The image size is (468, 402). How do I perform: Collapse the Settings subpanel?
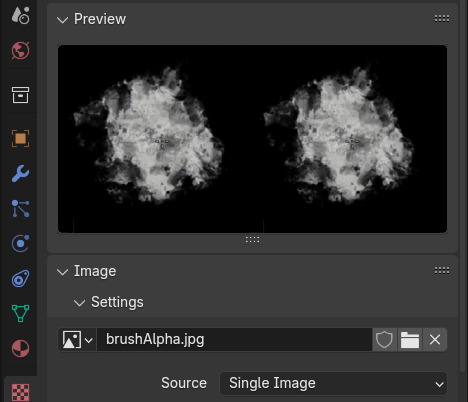point(79,303)
